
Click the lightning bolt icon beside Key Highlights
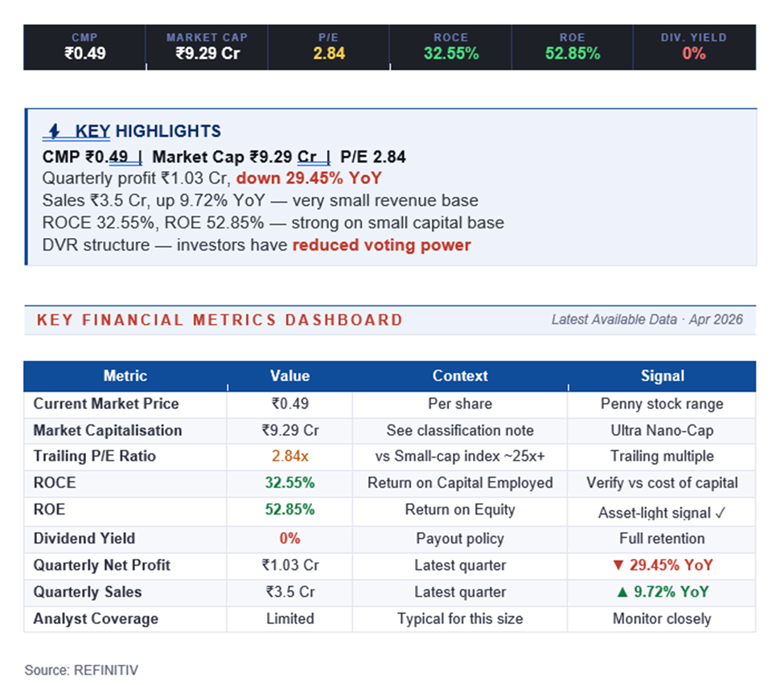[55, 131]
